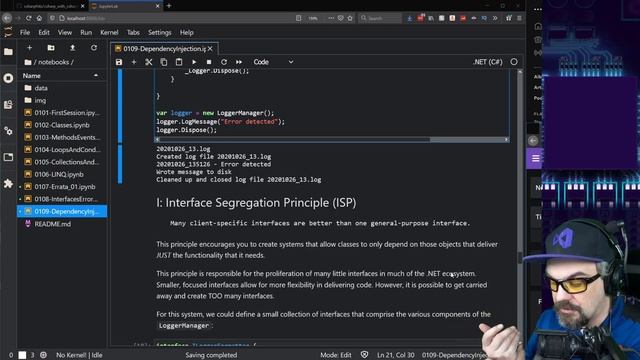
Task: Click 'Ln 21, Col 30' status entry
Action: [396, 355]
